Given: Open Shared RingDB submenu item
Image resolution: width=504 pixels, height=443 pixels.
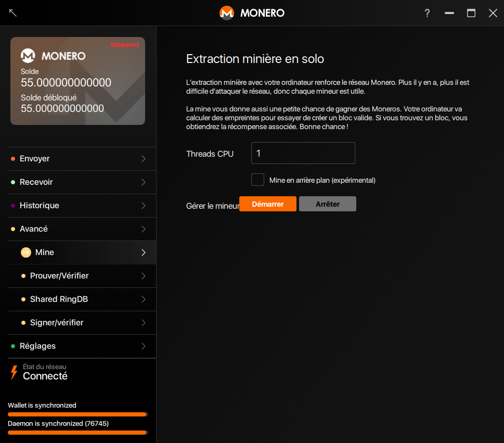Looking at the screenshot, I should (x=82, y=299).
